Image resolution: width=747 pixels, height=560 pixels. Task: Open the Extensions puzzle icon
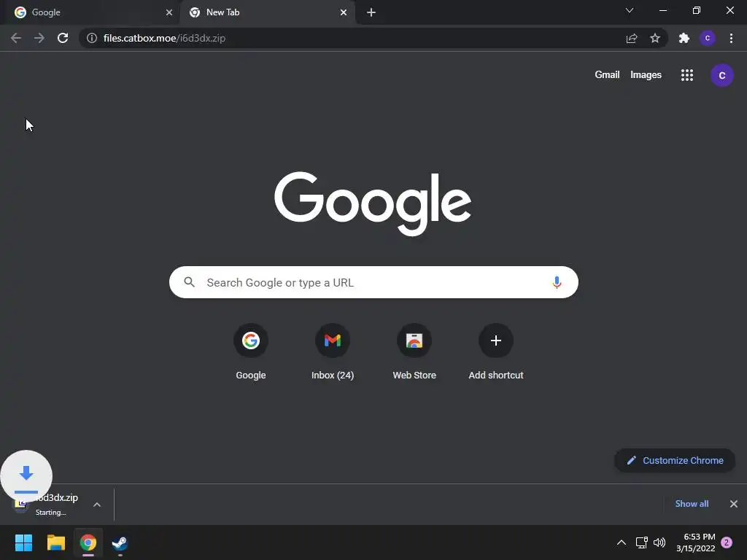[684, 38]
